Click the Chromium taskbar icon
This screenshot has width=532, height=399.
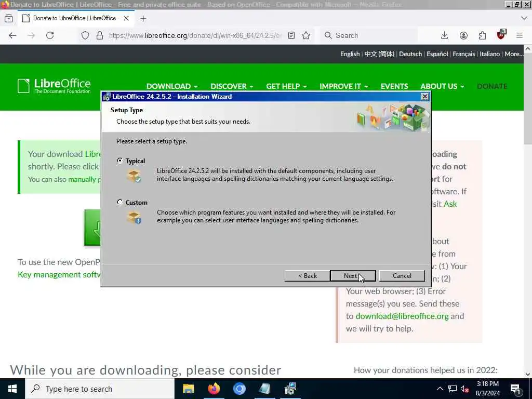pos(239,389)
